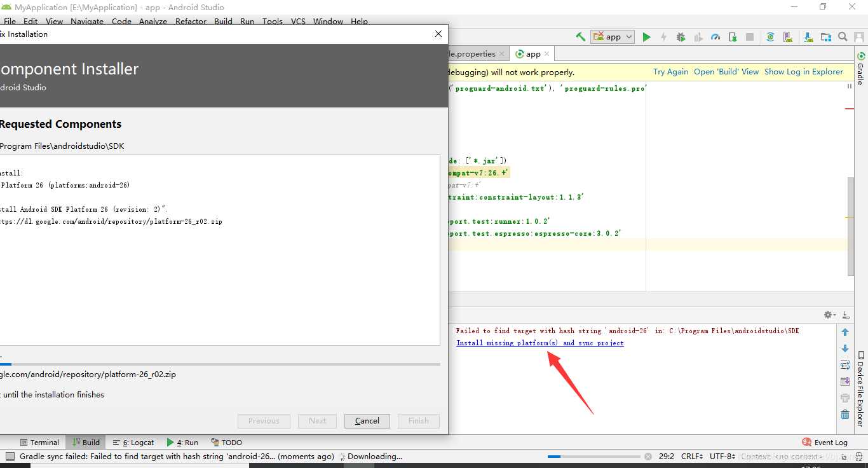Click scroll-to-end icon in Build output
The image size is (868, 468).
pos(845,382)
